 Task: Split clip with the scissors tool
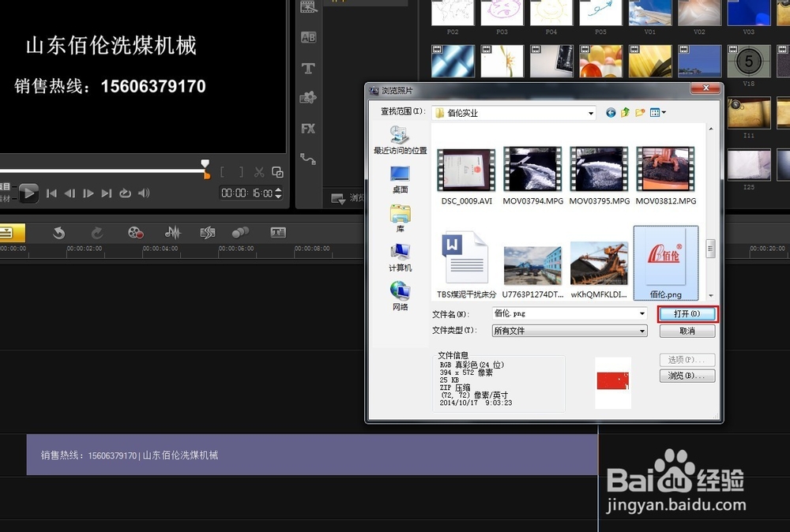click(x=259, y=172)
